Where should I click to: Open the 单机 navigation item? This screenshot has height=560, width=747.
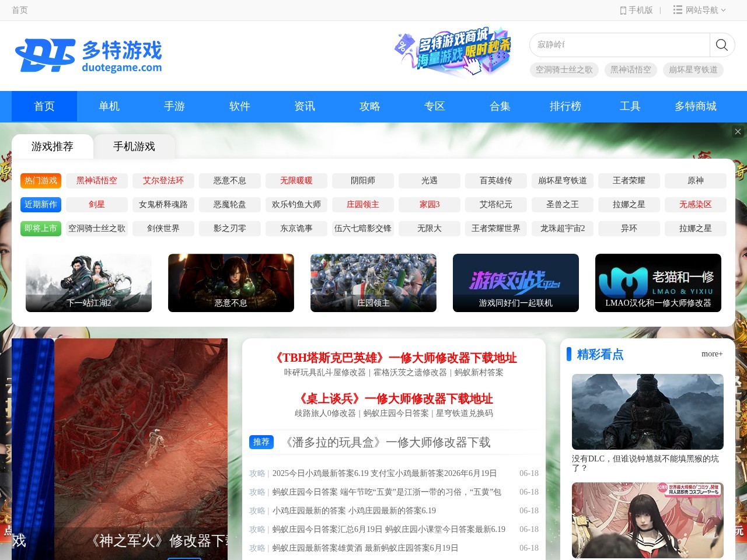109,106
